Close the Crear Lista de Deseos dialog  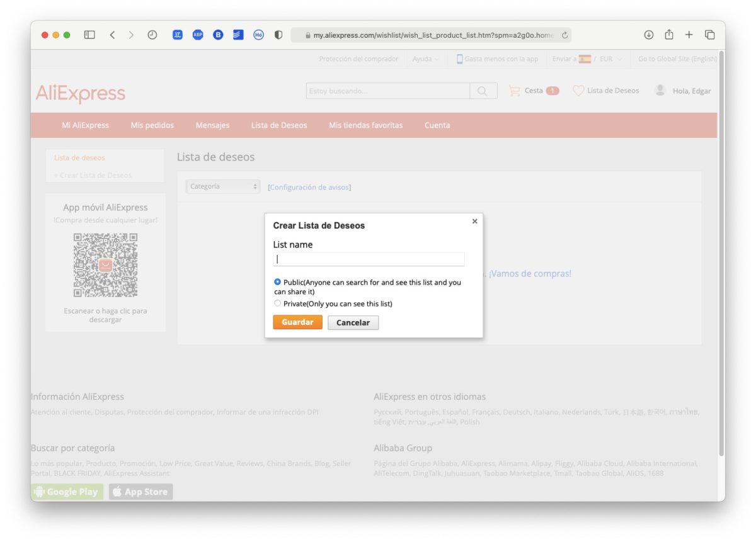click(x=474, y=221)
